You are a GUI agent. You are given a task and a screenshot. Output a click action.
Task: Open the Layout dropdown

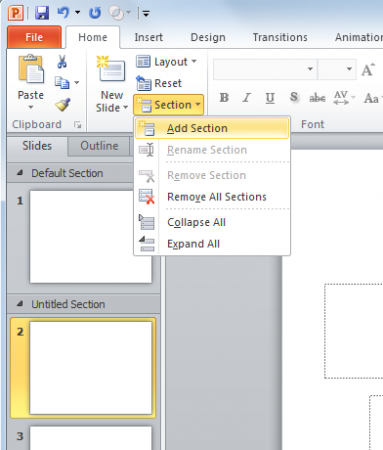[166, 62]
